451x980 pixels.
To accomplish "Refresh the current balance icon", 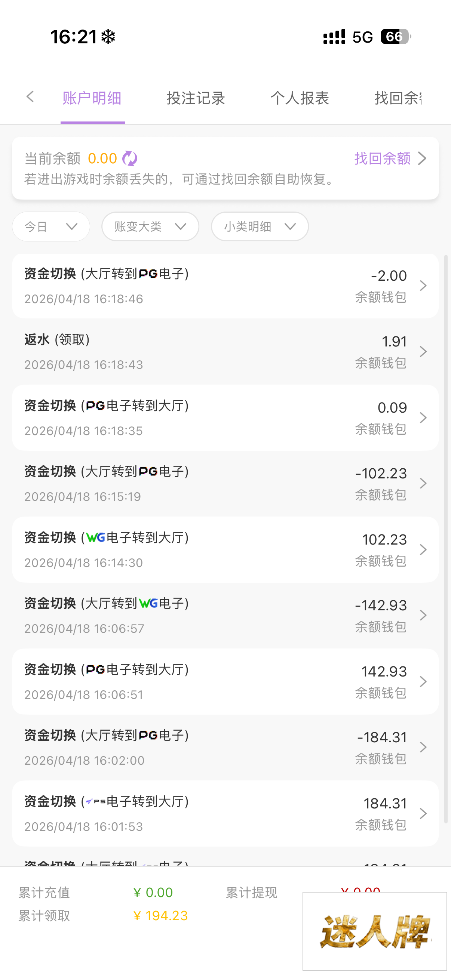I will [x=130, y=158].
